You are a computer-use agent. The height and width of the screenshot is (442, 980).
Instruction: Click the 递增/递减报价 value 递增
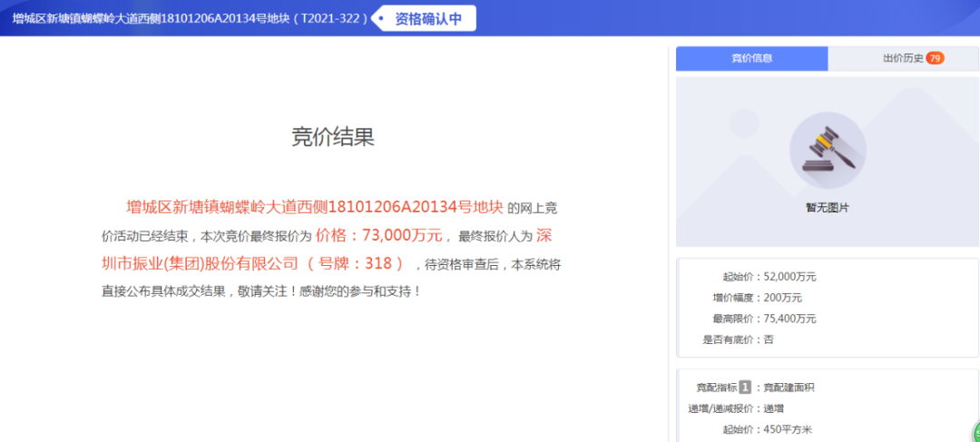click(773, 408)
